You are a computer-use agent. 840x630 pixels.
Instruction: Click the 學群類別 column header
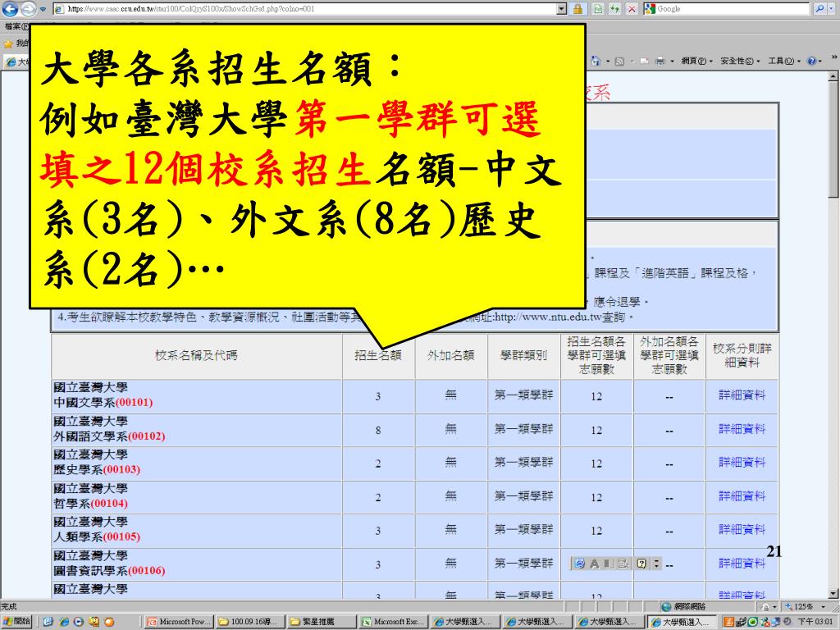524,355
